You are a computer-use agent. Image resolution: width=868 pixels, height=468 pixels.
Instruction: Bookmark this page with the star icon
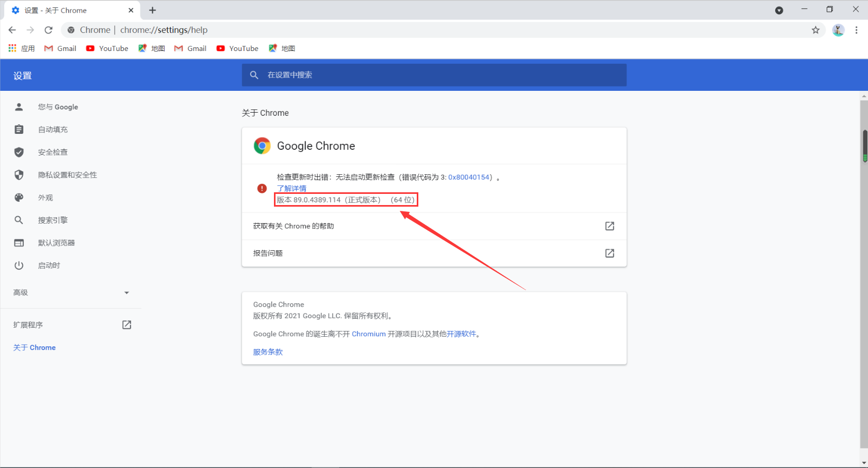[x=815, y=30]
